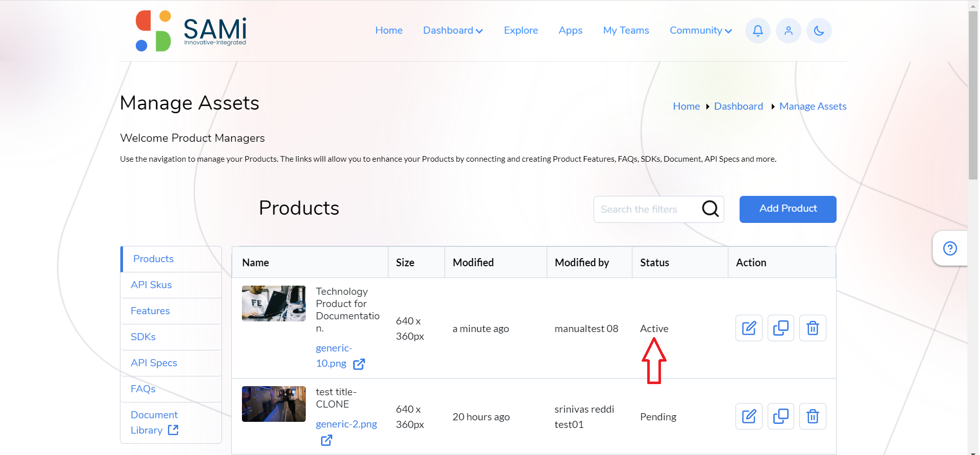Click the Home breadcrumb link

(686, 106)
